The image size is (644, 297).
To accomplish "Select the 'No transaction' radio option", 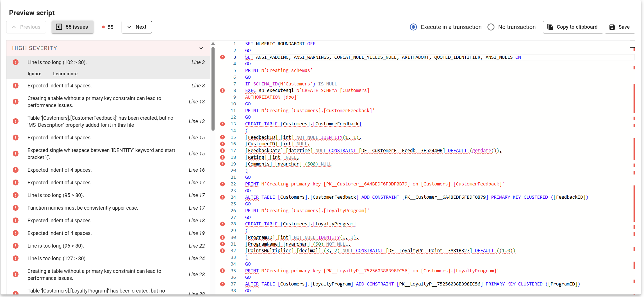I will tap(491, 27).
